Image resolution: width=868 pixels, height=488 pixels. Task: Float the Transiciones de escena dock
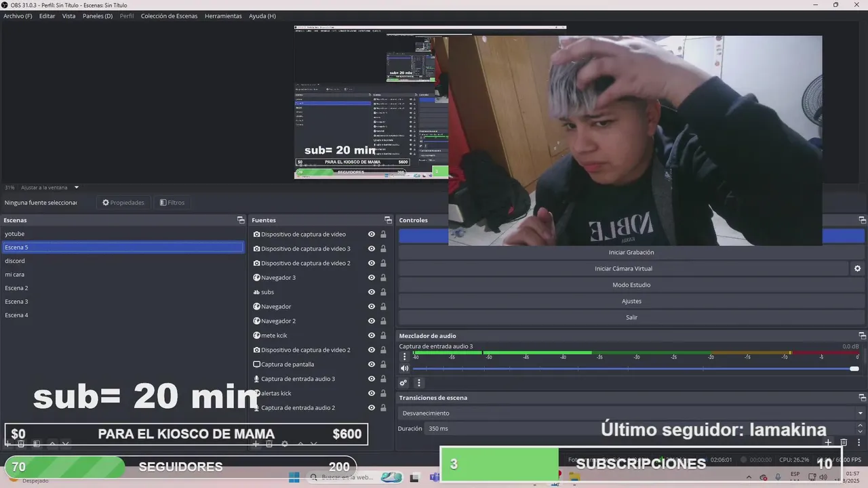pyautogui.click(x=863, y=398)
